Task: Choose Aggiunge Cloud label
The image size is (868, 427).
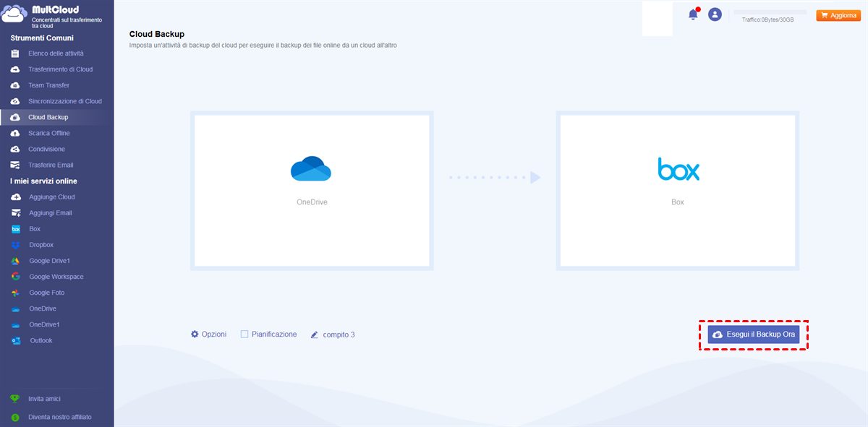Action: 52,197
